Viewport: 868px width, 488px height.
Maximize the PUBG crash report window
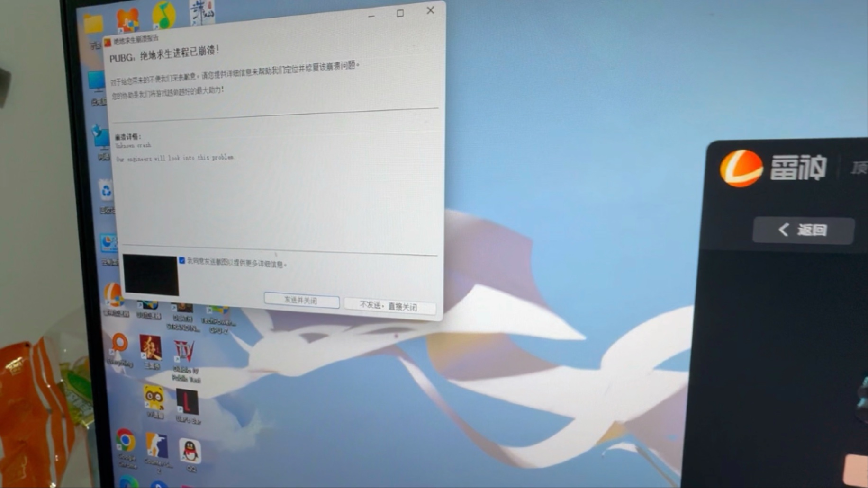point(400,13)
